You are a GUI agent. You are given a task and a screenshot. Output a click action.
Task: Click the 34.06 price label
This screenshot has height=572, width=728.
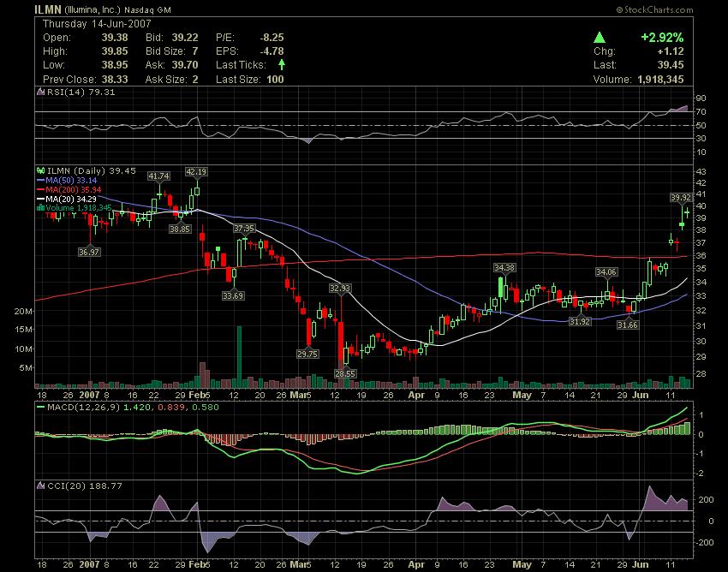point(607,271)
